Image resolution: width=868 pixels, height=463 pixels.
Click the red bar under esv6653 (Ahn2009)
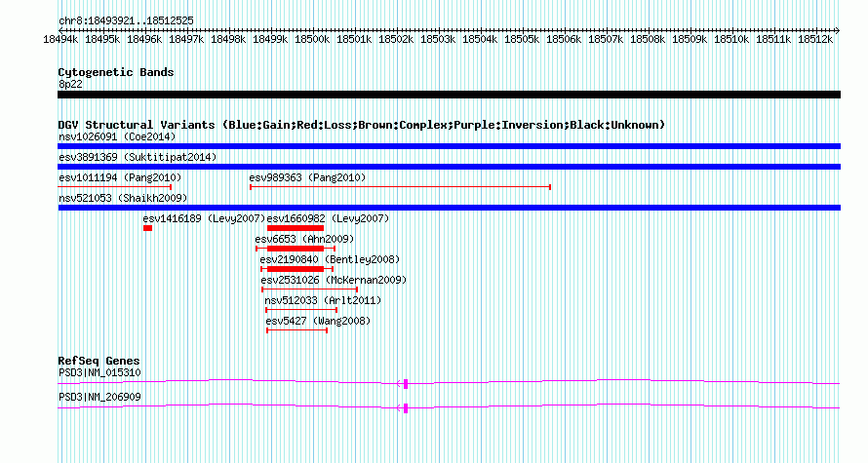click(296, 249)
